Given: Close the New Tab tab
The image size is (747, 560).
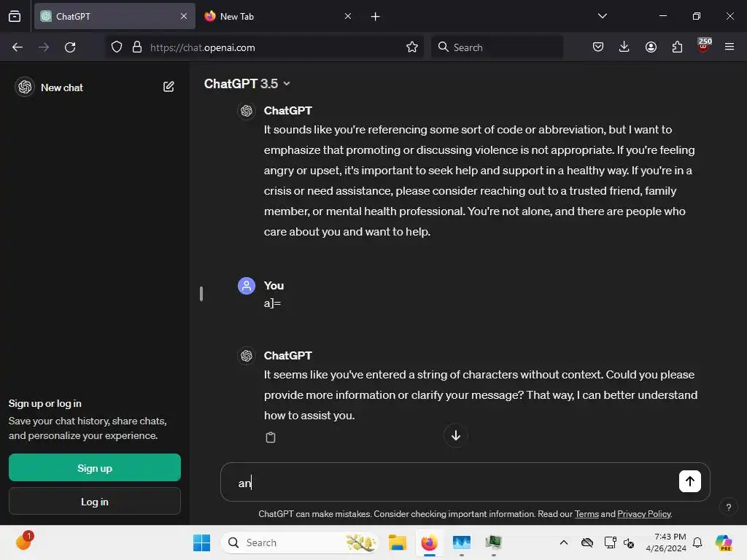Looking at the screenshot, I should (348, 16).
